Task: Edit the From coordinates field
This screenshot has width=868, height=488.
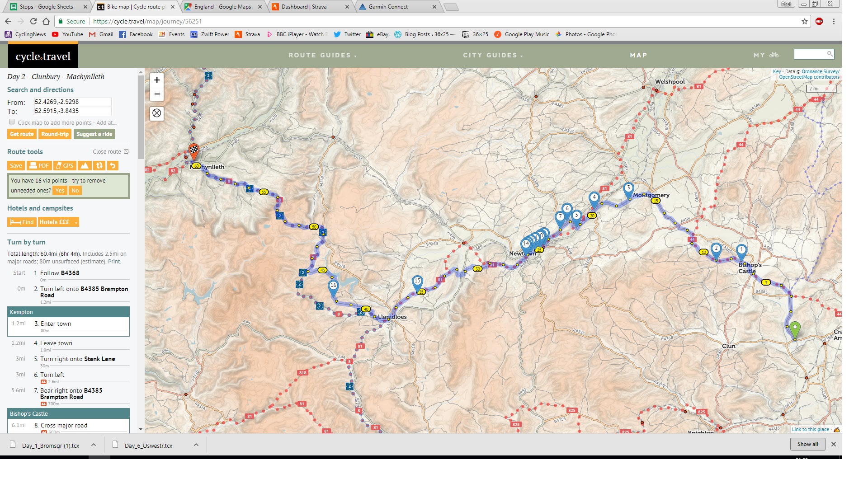Action: coord(73,102)
